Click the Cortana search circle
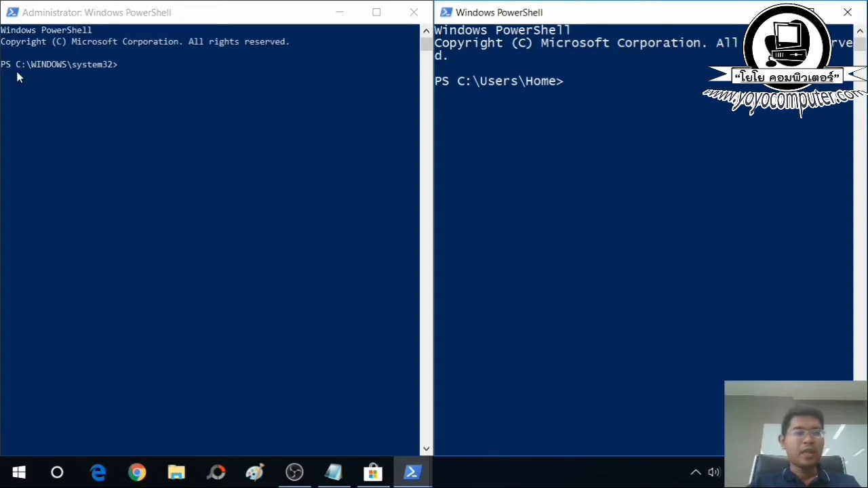The width and height of the screenshot is (868, 488). coord(57,472)
